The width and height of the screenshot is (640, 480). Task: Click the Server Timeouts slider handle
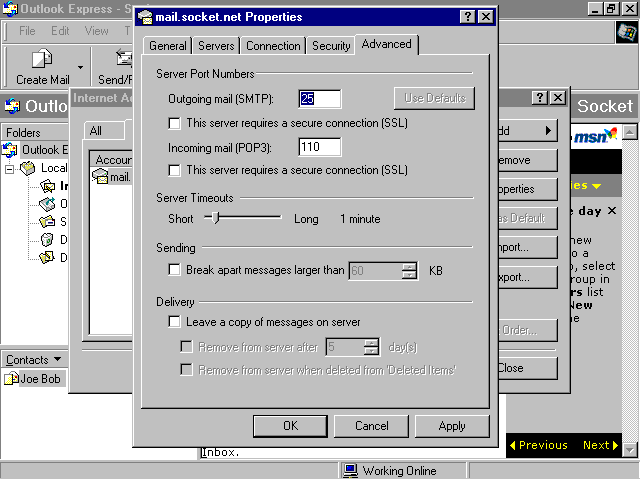coord(216,218)
